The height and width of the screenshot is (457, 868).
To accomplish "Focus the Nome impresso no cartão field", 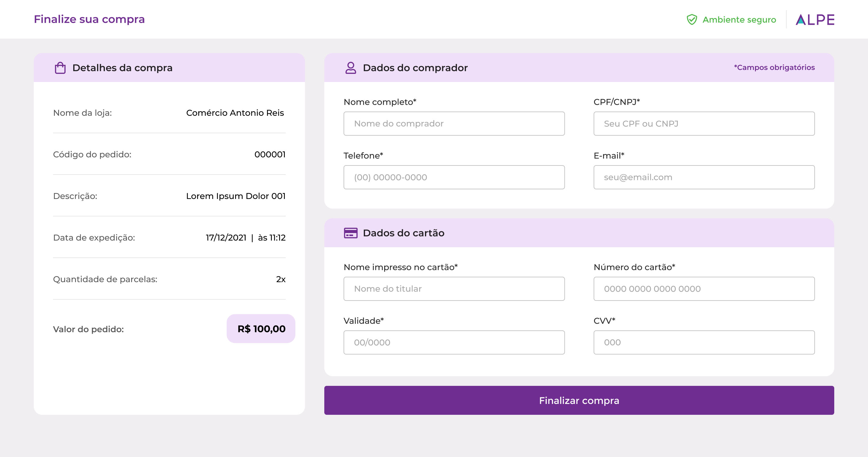I will [x=454, y=289].
